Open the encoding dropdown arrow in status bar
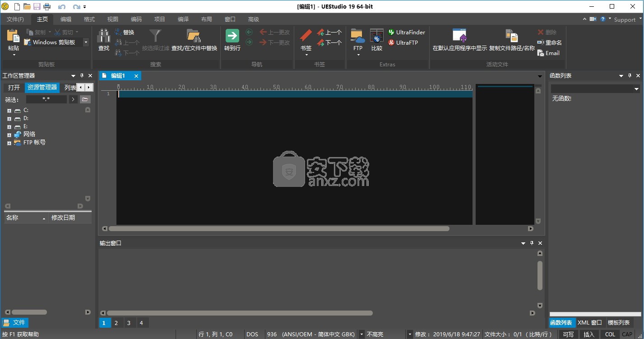This screenshot has width=644, height=339. point(361,334)
